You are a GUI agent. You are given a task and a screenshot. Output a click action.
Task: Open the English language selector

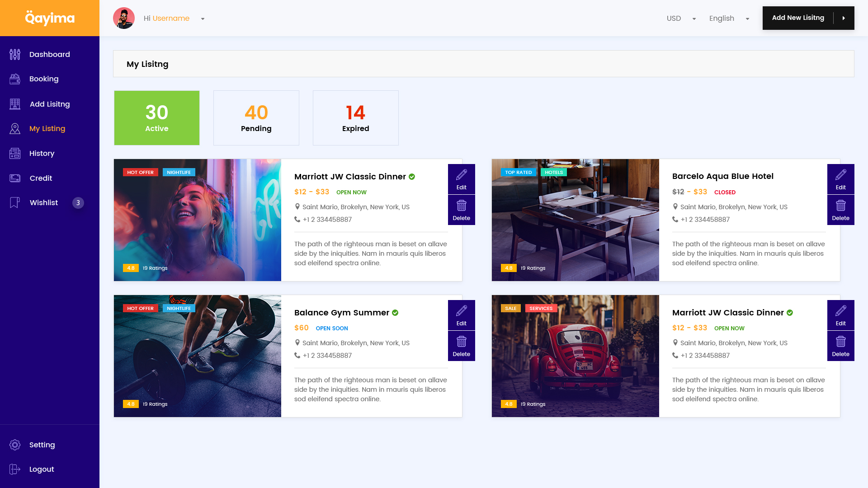729,19
